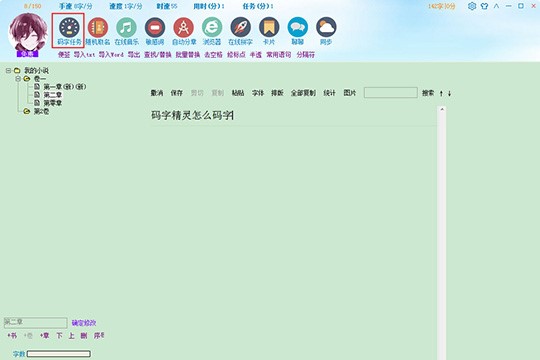Click 全部复制 copy all
Viewport: 540px width, 360px height.
coord(303,93)
